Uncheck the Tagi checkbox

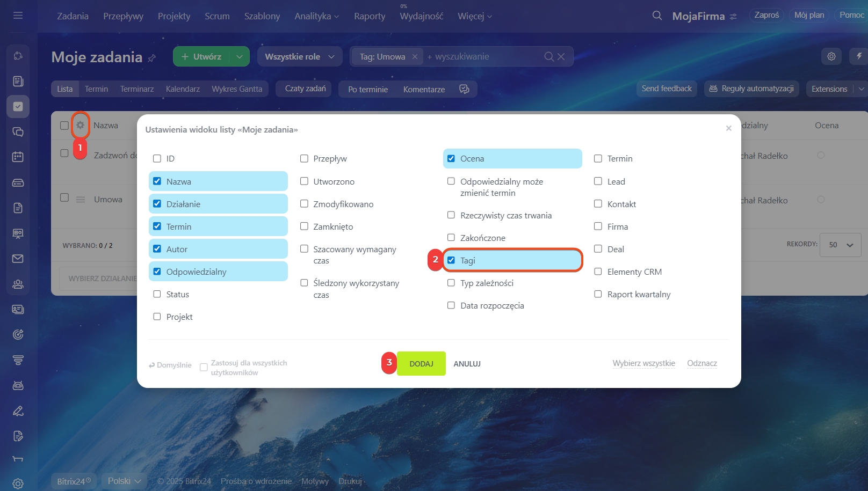451,260
